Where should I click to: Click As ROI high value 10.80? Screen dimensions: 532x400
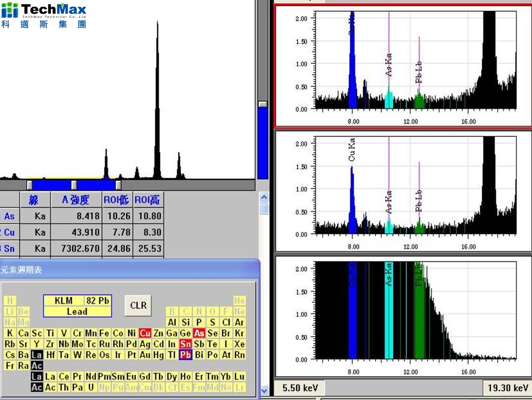(148, 216)
